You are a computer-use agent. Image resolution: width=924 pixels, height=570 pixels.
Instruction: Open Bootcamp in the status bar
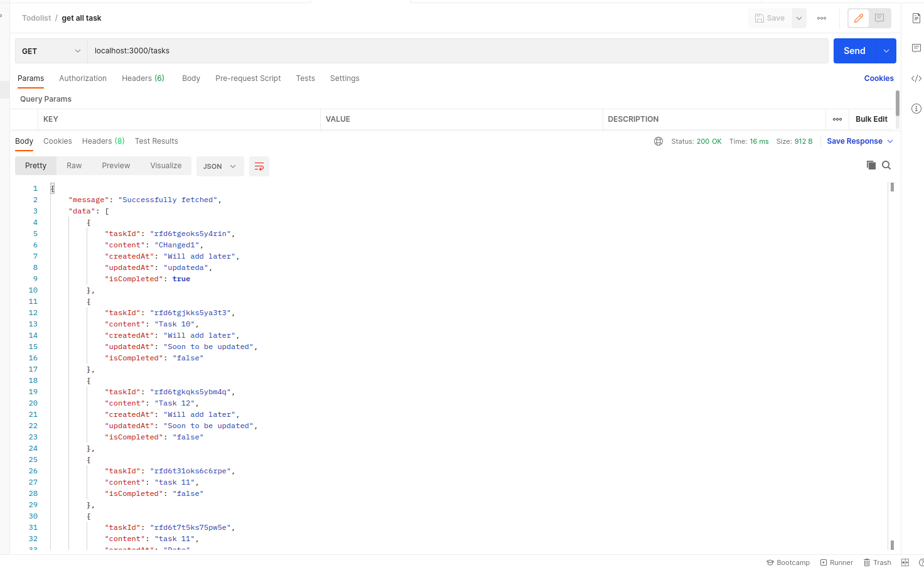point(788,562)
